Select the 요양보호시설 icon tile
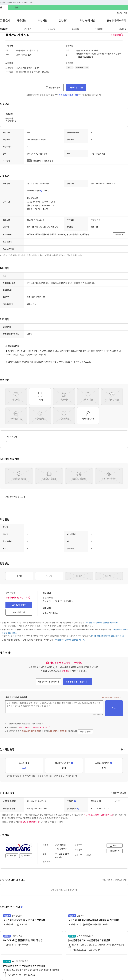The image size is (128, 980). point(64,415)
